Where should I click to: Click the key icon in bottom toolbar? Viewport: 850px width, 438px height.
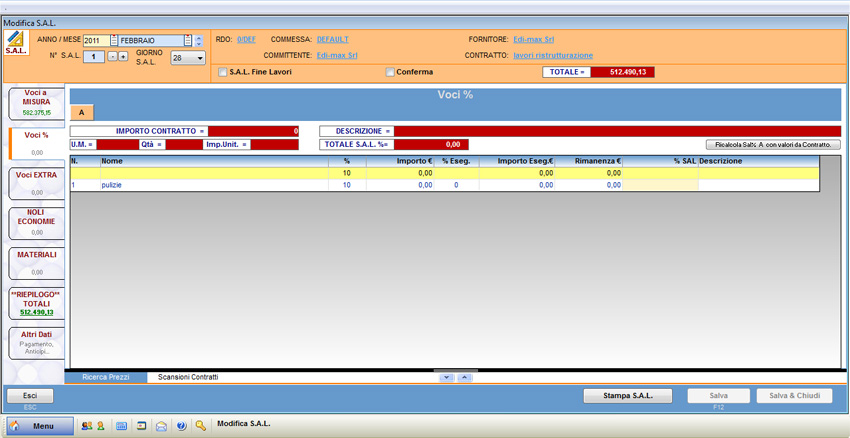tap(201, 426)
